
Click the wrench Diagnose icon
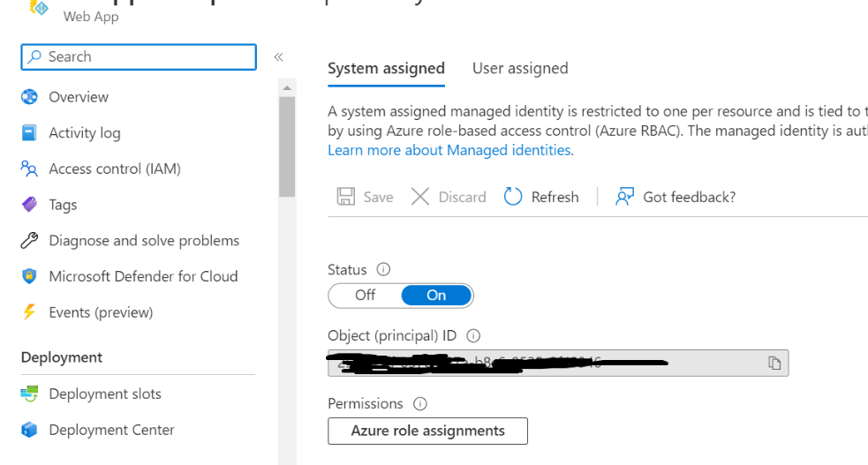point(29,241)
